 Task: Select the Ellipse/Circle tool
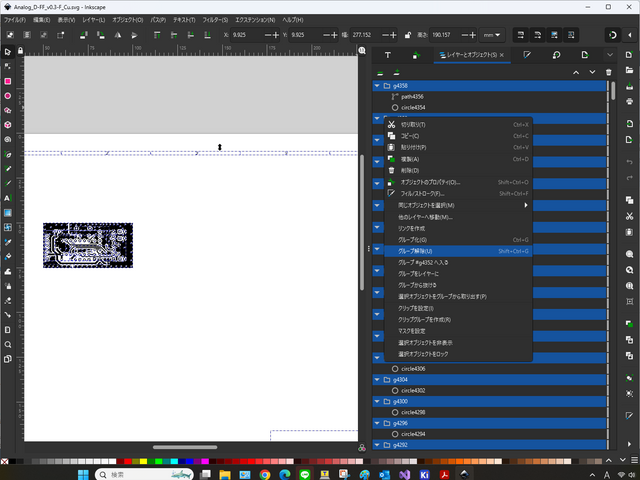(x=8, y=96)
